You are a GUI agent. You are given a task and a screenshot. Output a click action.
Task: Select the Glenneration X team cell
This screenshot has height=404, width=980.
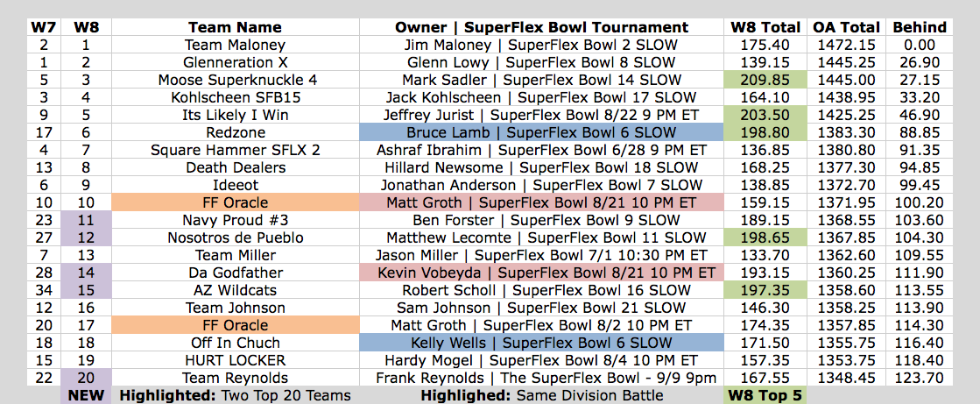(x=235, y=62)
